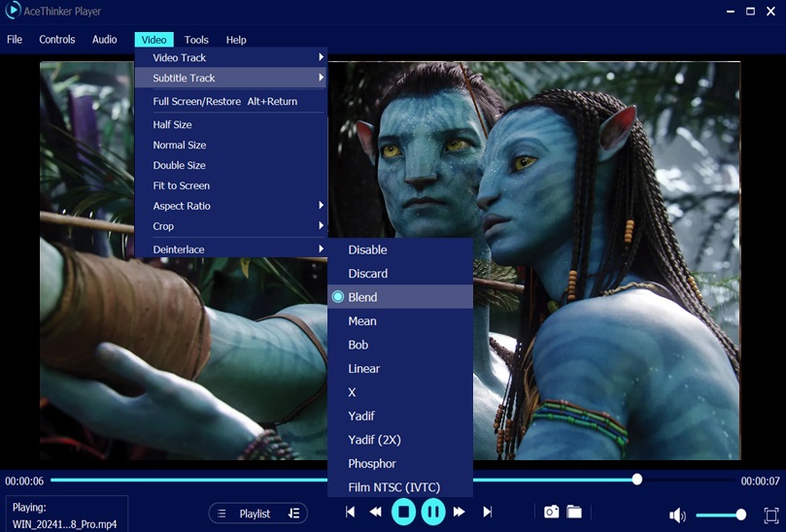
Task: Close the open Video menu
Action: tap(154, 40)
